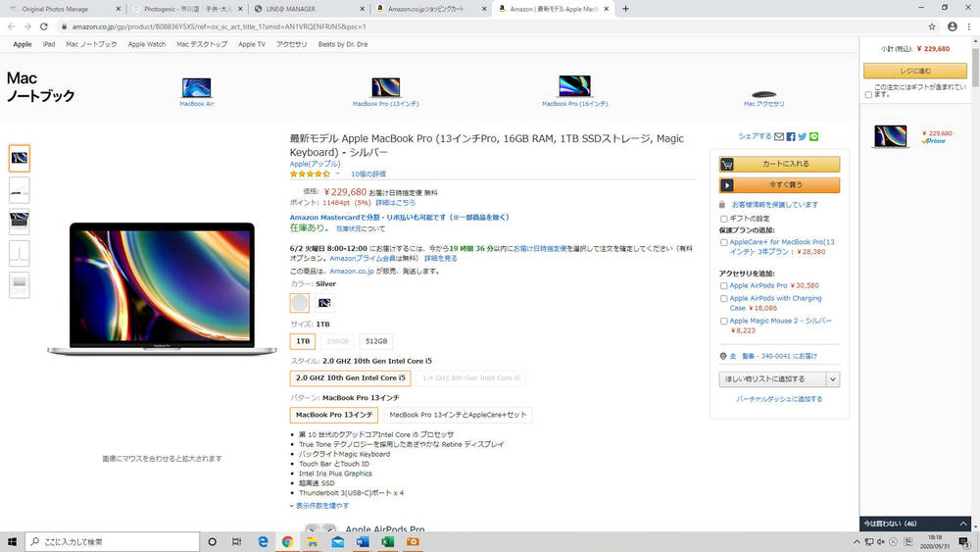Screen dimensions: 980x552
Task: Show hidden system tray icons chevron
Action: [857, 542]
